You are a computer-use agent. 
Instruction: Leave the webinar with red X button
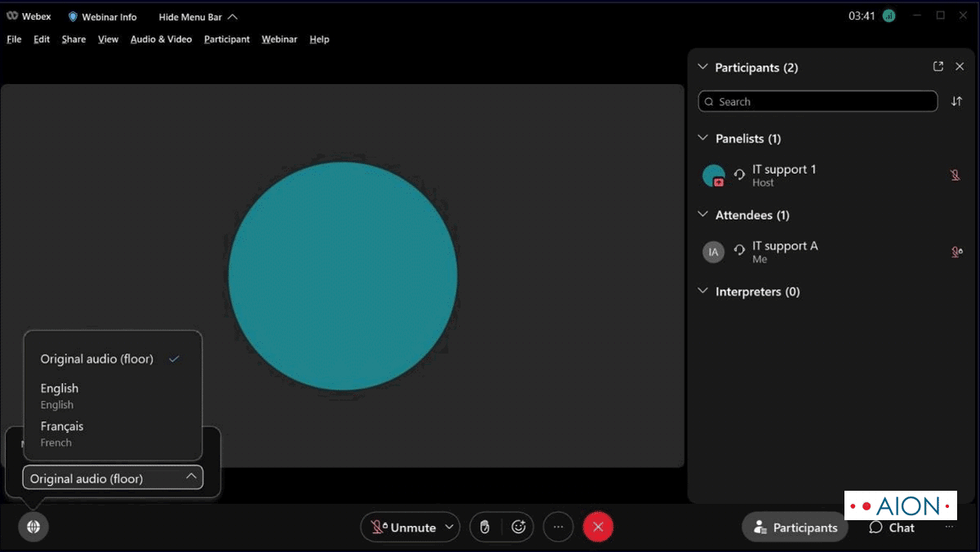pos(598,528)
